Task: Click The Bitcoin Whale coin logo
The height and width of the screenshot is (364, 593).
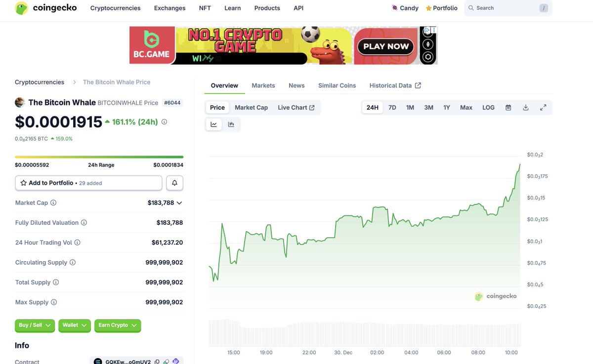Action: (20, 102)
